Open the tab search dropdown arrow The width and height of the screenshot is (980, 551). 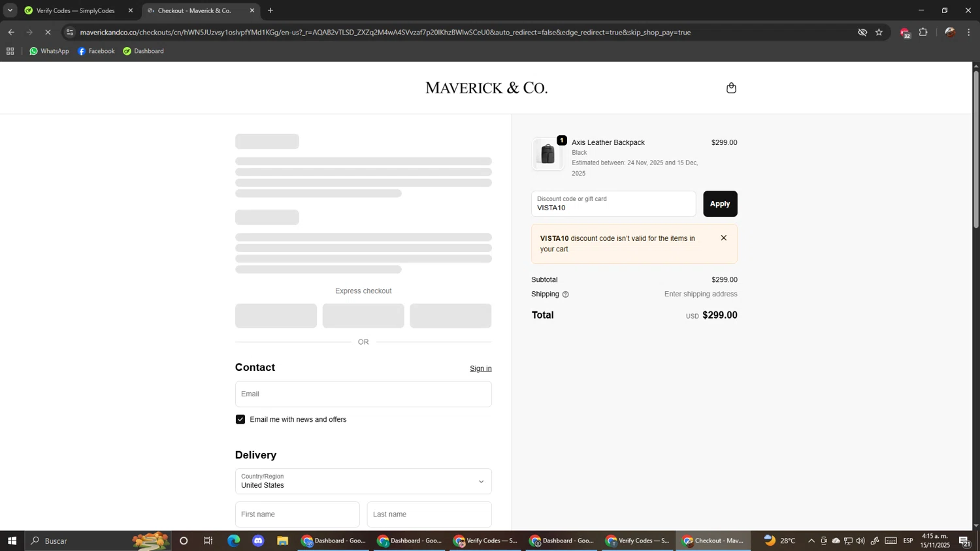pos(10,10)
